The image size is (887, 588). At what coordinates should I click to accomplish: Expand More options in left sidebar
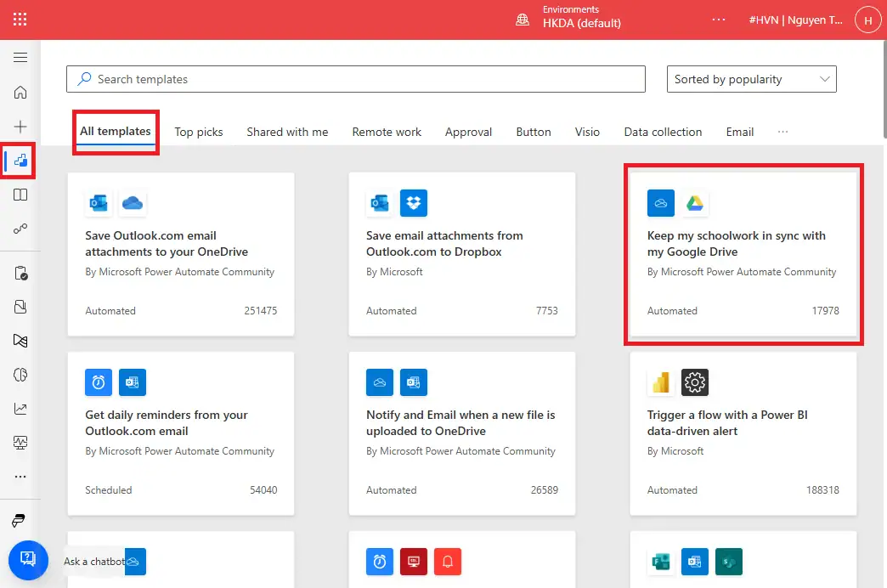coord(20,477)
